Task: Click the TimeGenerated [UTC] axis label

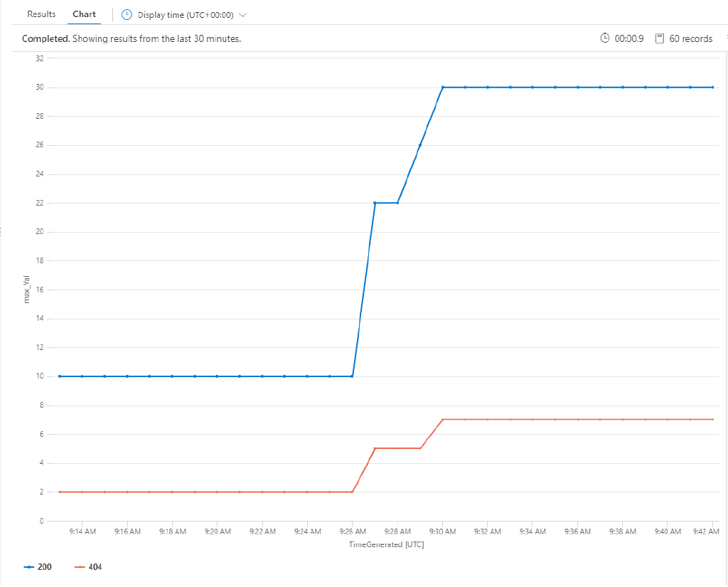Action: [388, 544]
